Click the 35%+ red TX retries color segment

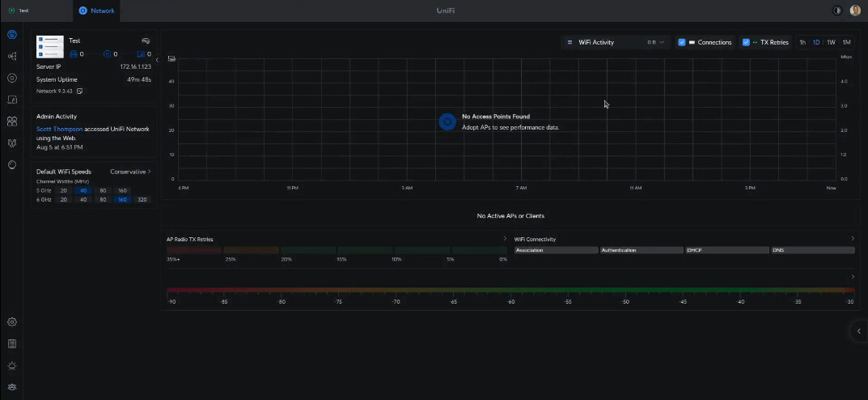coord(194,250)
